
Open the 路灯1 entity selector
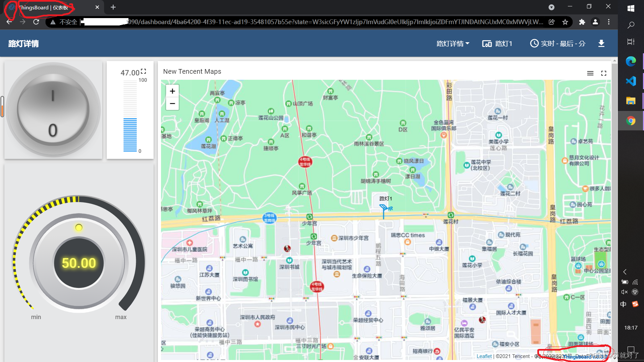click(497, 43)
